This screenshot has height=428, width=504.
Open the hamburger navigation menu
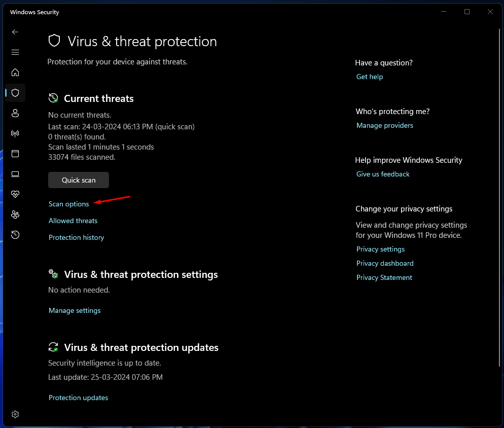[15, 52]
